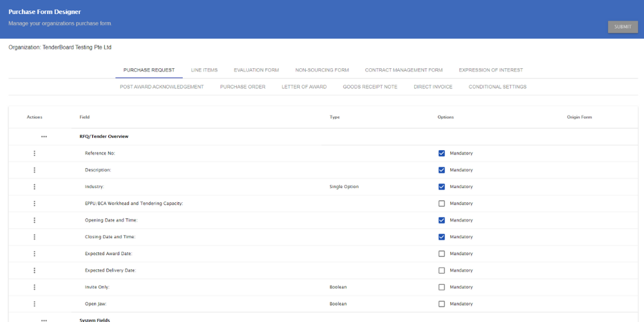The height and width of the screenshot is (322, 644).
Task: Check Mandatory for Expected Award Date
Action: 442,254
